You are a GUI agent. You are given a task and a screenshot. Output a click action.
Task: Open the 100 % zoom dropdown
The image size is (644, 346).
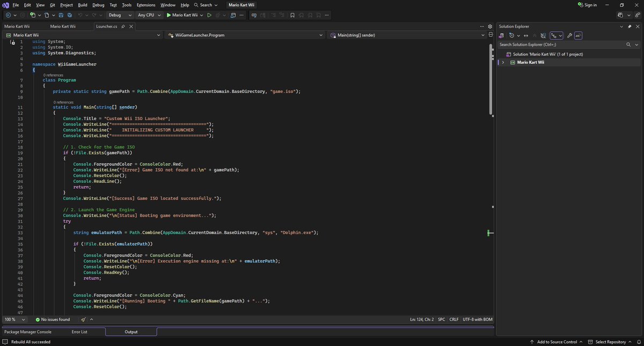click(x=15, y=319)
